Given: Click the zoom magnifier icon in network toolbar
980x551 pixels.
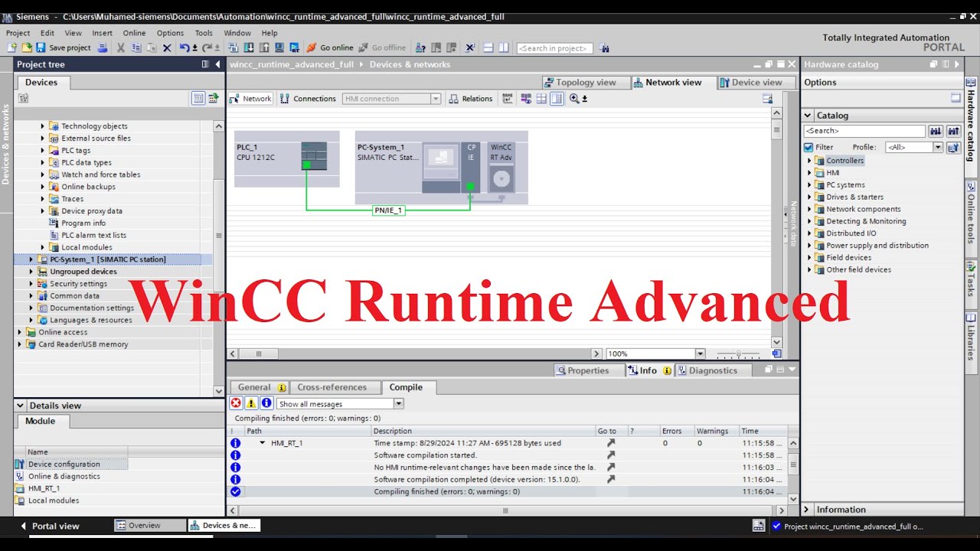Looking at the screenshot, I should (574, 99).
